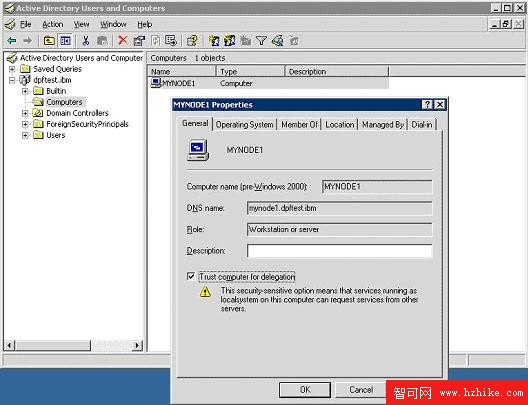This screenshot has height=405, width=528.
Task: Sort by the Type column header
Action: (251, 72)
